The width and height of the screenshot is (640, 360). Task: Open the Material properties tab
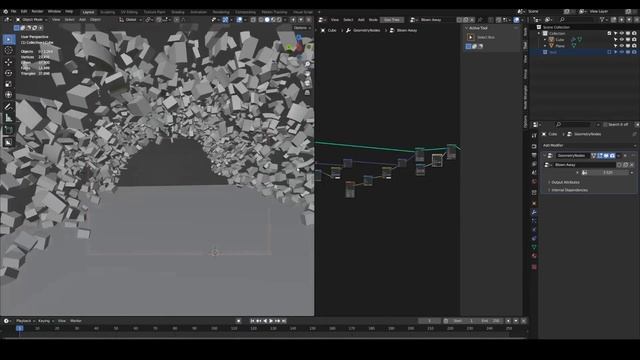click(534, 256)
